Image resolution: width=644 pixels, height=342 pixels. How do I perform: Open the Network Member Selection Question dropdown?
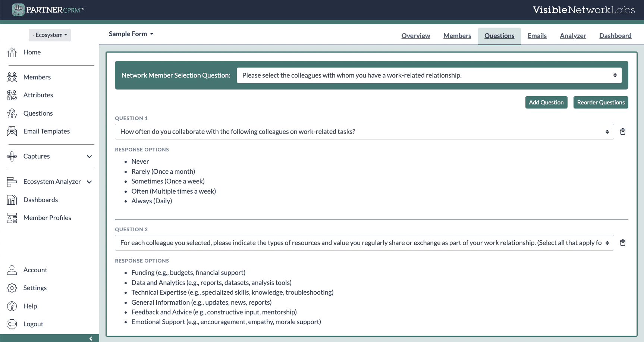point(429,75)
